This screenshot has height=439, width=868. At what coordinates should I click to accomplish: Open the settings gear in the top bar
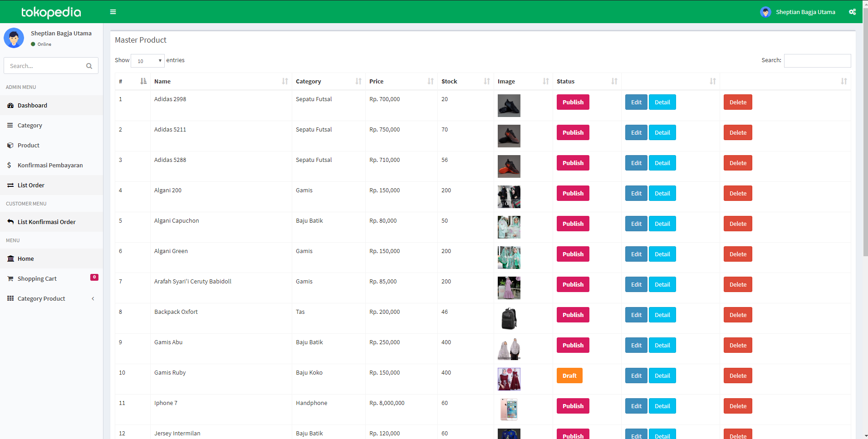click(x=852, y=12)
